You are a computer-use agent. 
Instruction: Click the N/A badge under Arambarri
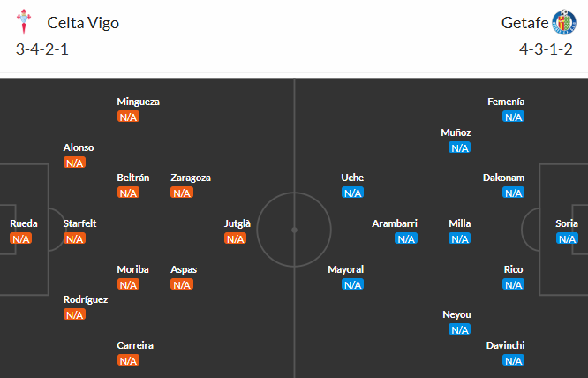pos(406,238)
